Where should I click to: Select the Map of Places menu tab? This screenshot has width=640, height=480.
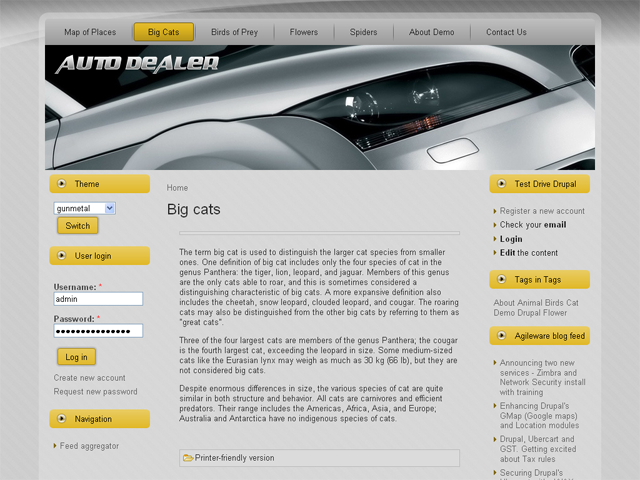pos(90,32)
